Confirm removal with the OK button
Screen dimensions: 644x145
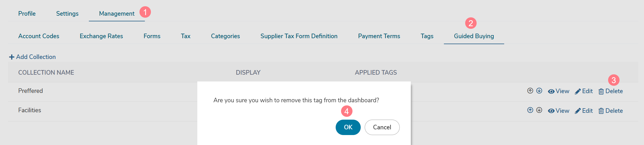[x=348, y=127]
